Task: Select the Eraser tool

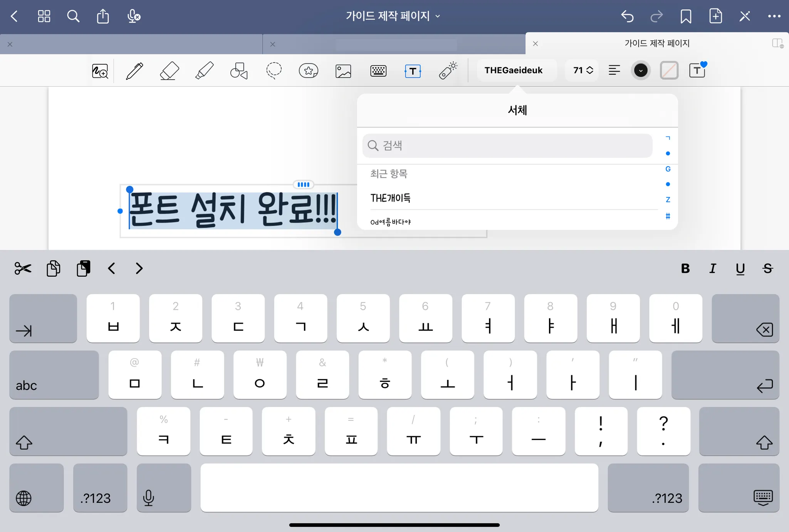Action: (169, 71)
